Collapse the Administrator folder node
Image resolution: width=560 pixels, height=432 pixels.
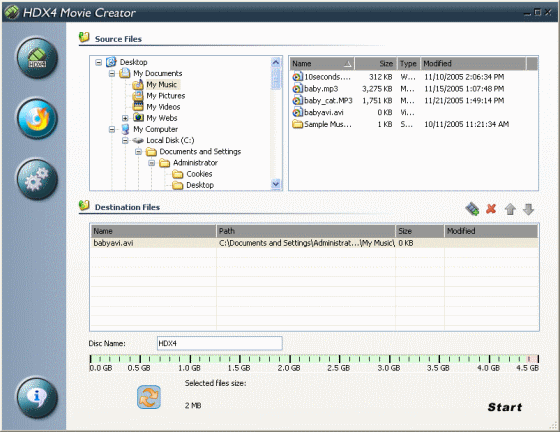pyautogui.click(x=152, y=163)
